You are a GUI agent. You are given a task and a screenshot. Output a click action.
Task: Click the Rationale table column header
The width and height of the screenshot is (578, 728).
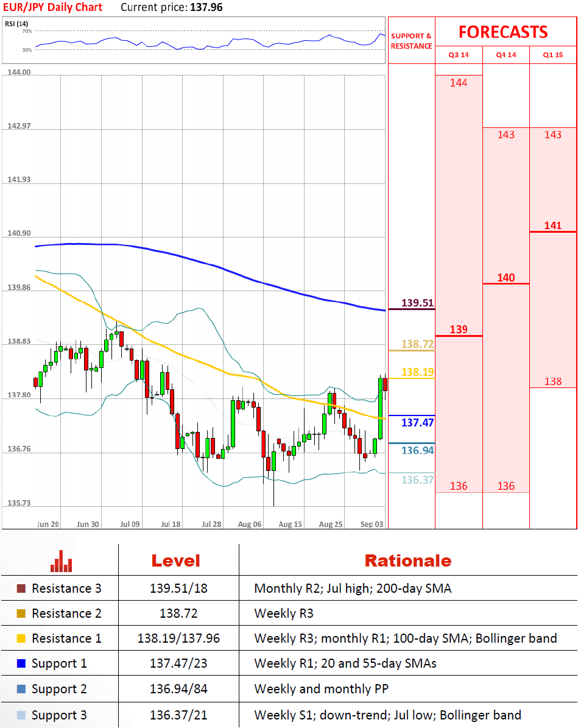(408, 561)
